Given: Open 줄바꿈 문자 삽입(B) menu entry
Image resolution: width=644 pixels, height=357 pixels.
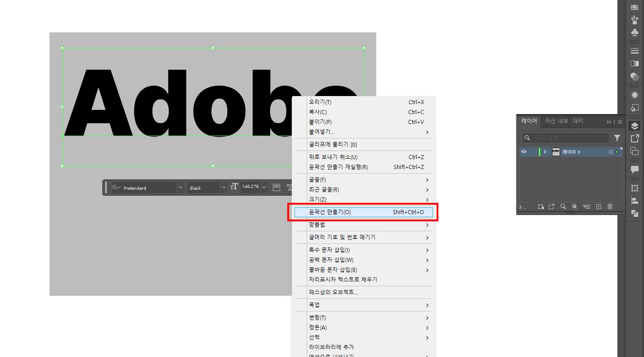Looking at the screenshot, I should (363, 270).
